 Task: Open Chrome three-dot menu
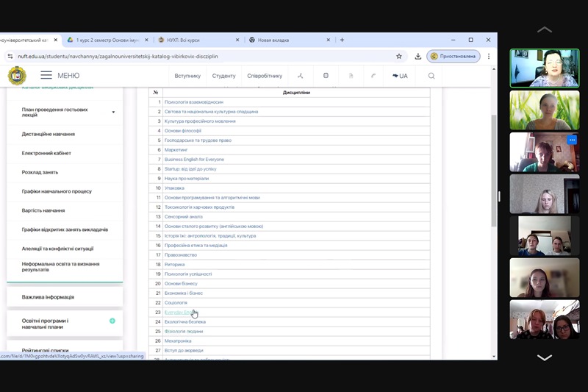(x=490, y=56)
